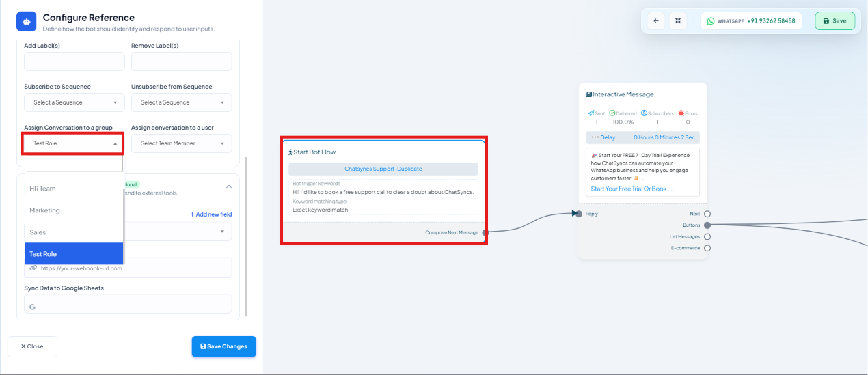Viewport: 868px width, 375px height.
Task: Click the Delivered checkmark icon
Action: click(612, 113)
